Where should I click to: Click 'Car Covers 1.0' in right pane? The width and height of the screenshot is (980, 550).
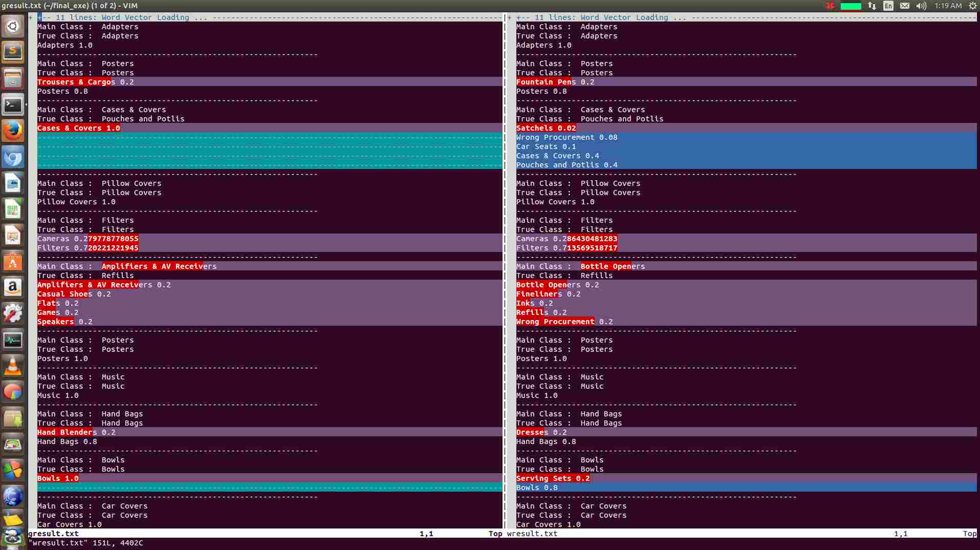pyautogui.click(x=548, y=524)
